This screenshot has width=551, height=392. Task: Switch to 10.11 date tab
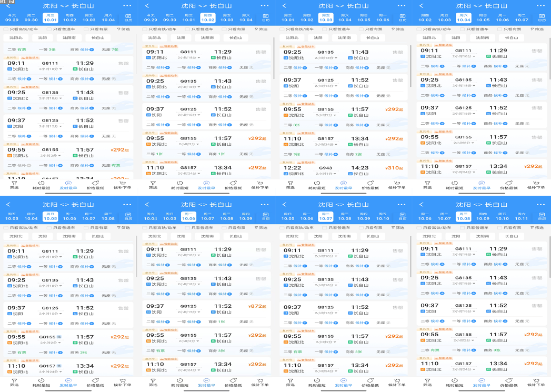521,216
